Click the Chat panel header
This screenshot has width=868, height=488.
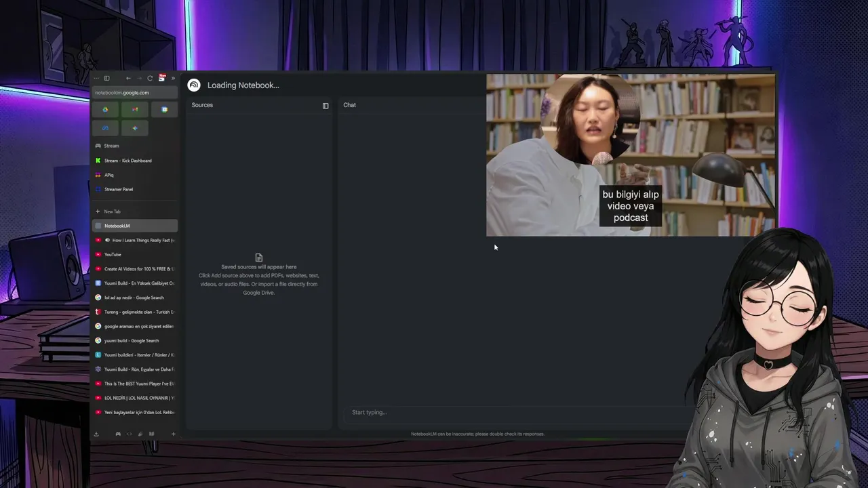click(x=349, y=105)
